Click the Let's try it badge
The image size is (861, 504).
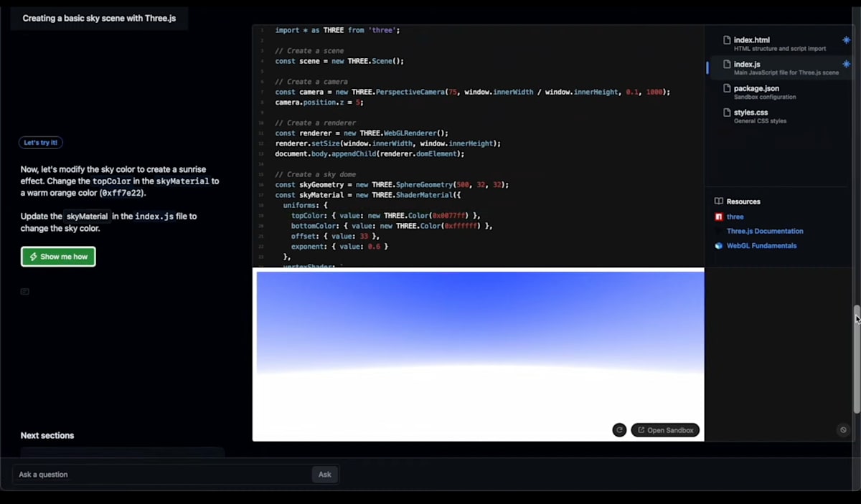point(40,142)
